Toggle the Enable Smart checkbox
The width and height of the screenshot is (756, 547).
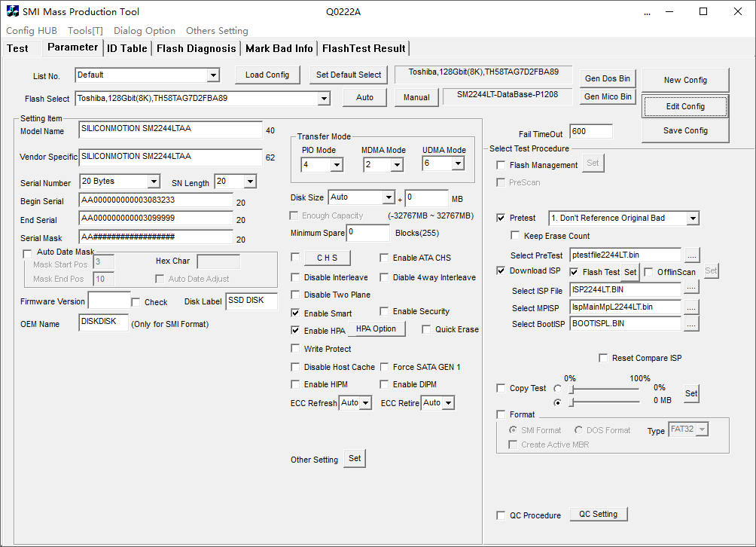[x=295, y=313]
